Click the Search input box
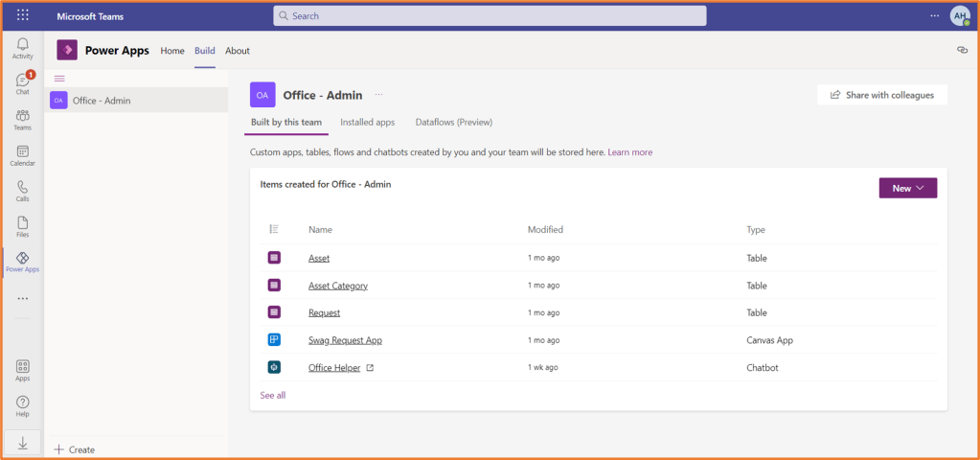Viewport: 980px width, 460px height. point(490,16)
